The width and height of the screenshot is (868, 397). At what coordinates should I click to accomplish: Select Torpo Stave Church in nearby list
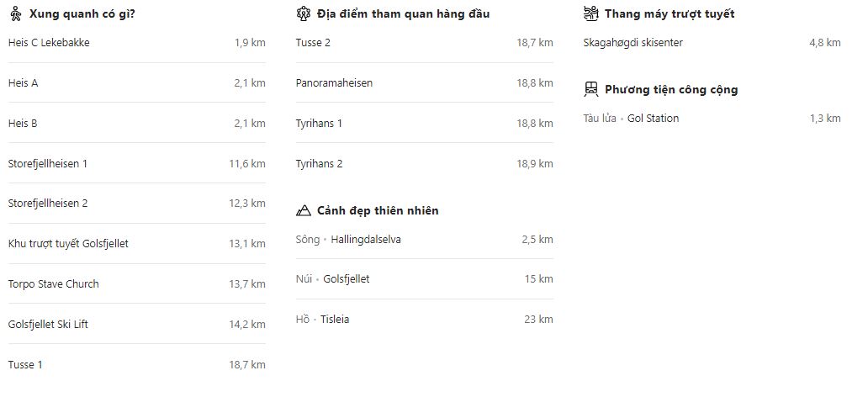[54, 284]
